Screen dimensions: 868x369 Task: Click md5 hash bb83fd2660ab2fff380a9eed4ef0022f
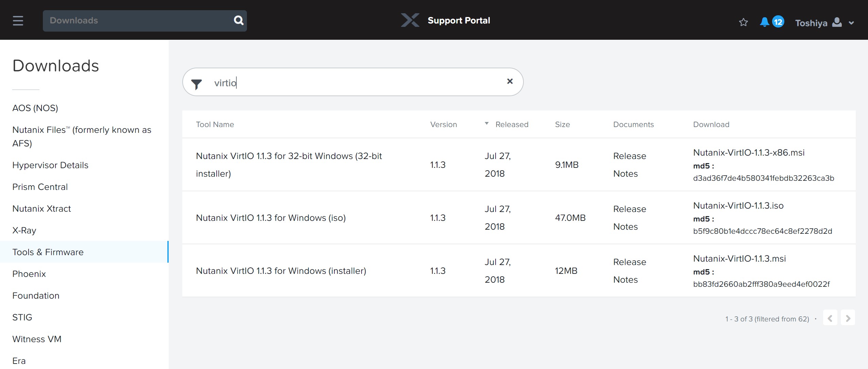click(762, 284)
